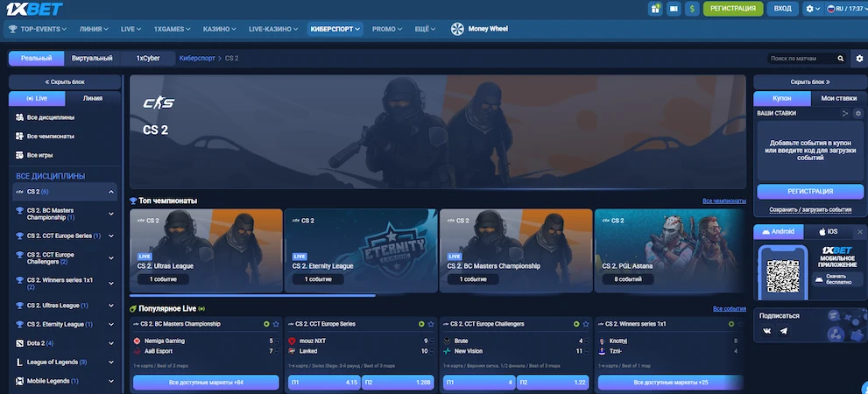This screenshot has height=394, width=868.
Task: Switch sidebar to Линия mode
Action: coord(93,98)
